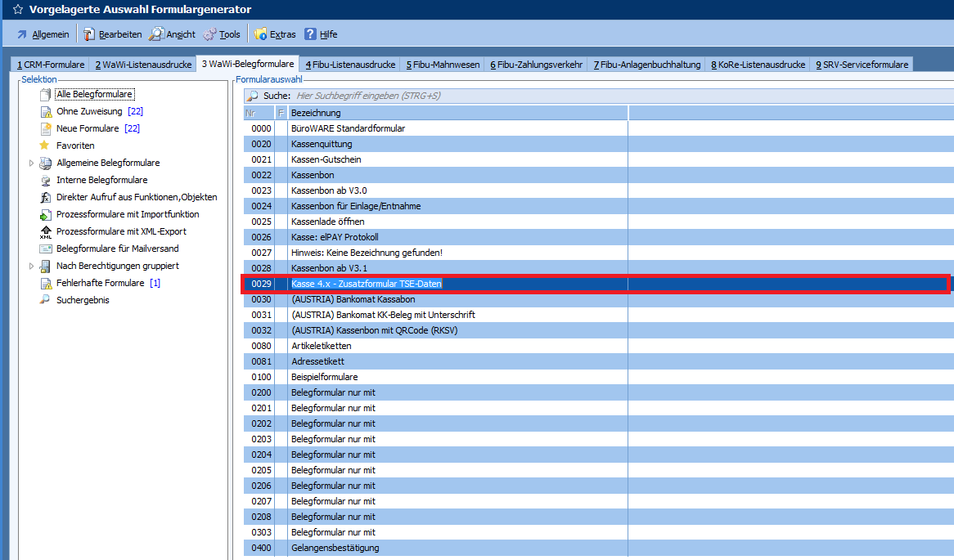Click the Ohne Zuweisung warning icon

pos(45,111)
